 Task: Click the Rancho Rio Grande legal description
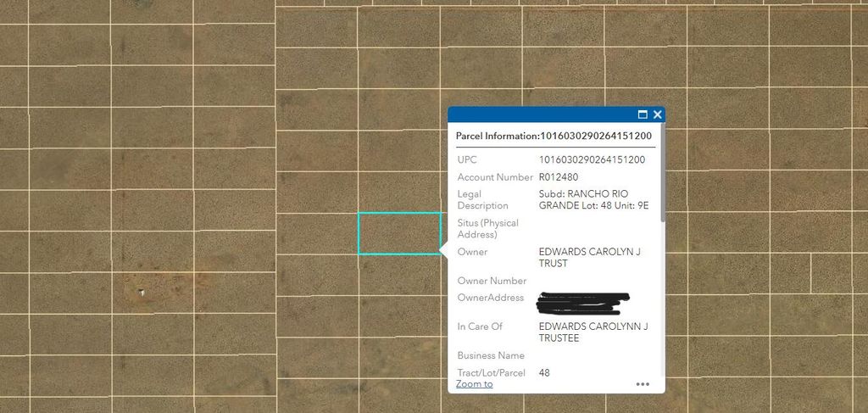click(593, 200)
